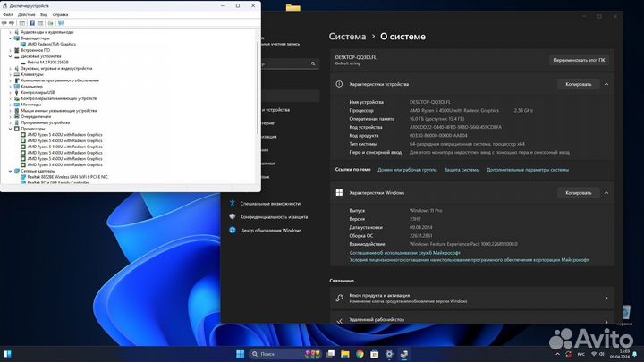
Task: Click the Back arrow in Device Manager toolbar
Action: [4, 23]
